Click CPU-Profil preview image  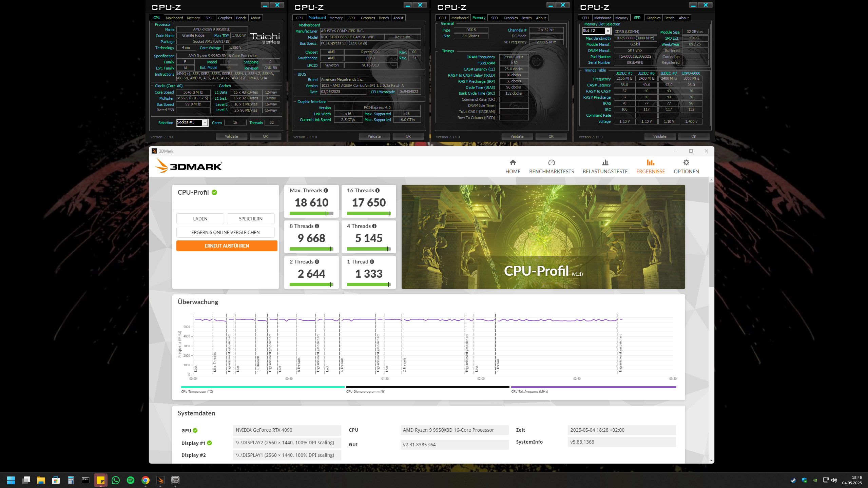pos(543,237)
